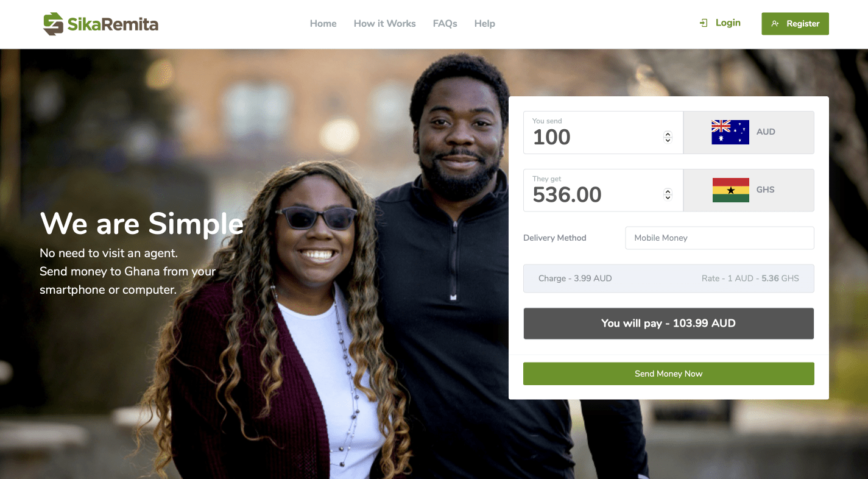Open the Delivery Method Mobile Money dropdown
Image resolution: width=868 pixels, height=479 pixels.
click(x=719, y=238)
